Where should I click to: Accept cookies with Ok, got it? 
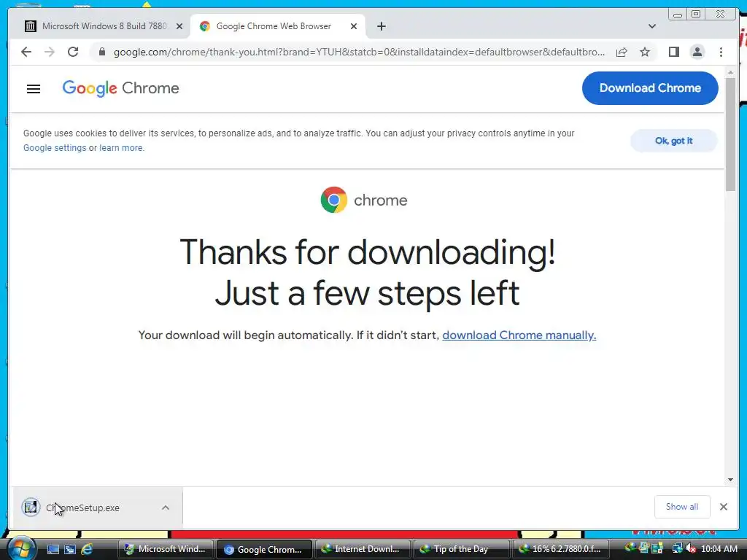click(x=673, y=141)
